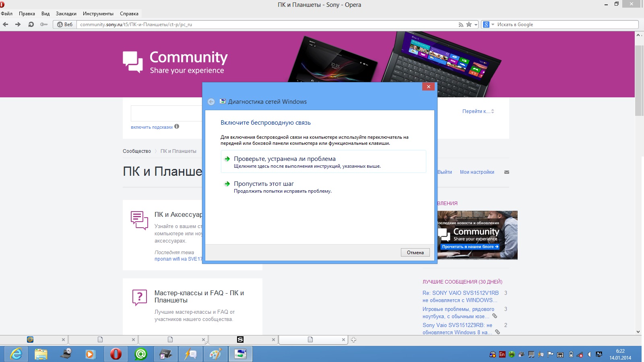Open the Вид menu
The height and width of the screenshot is (362, 644).
tap(45, 14)
